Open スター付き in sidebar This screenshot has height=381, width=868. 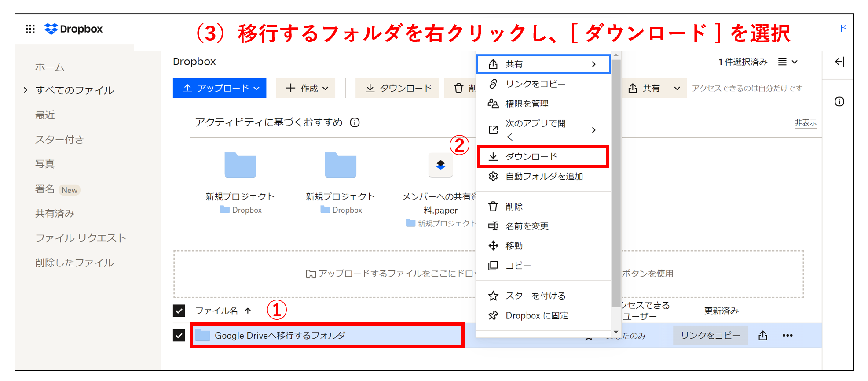tap(59, 139)
